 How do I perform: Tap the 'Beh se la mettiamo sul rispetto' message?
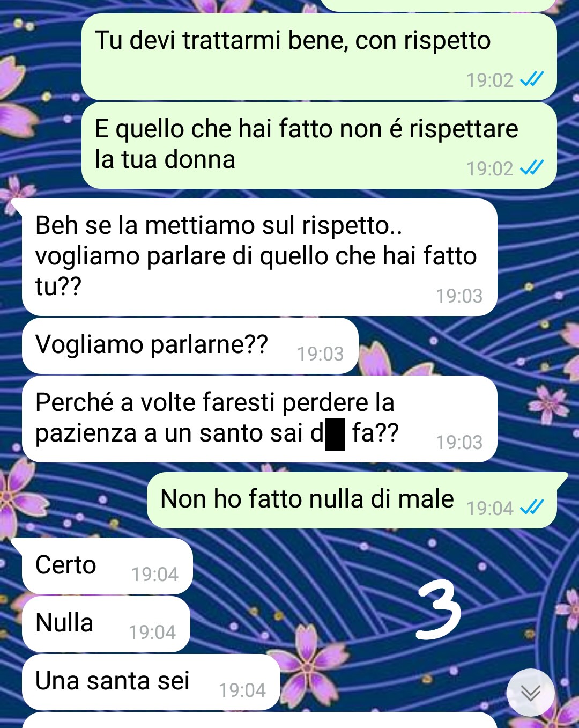tap(259, 257)
